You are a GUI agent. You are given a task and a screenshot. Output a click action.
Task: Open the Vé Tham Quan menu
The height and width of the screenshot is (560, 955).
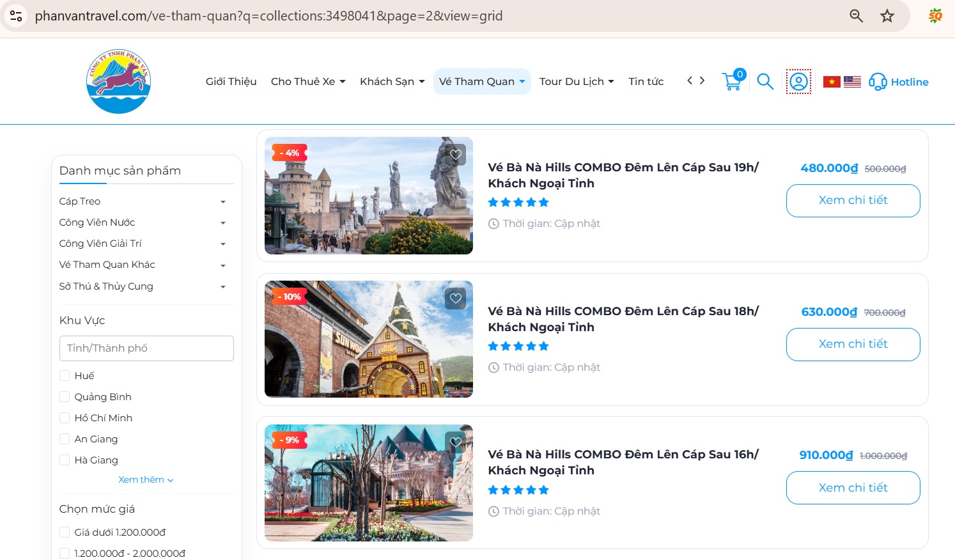pyautogui.click(x=482, y=82)
